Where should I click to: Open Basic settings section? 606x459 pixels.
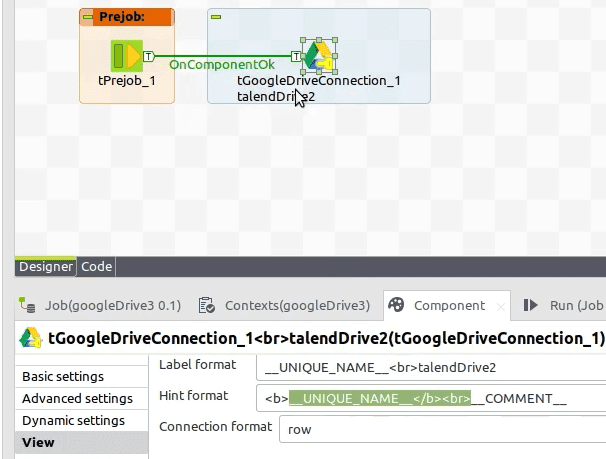point(82,376)
